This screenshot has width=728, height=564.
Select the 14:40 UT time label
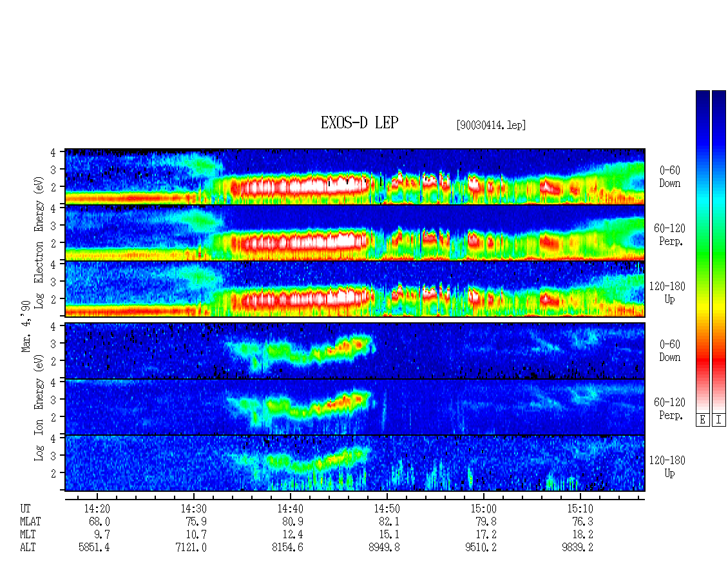coord(290,509)
